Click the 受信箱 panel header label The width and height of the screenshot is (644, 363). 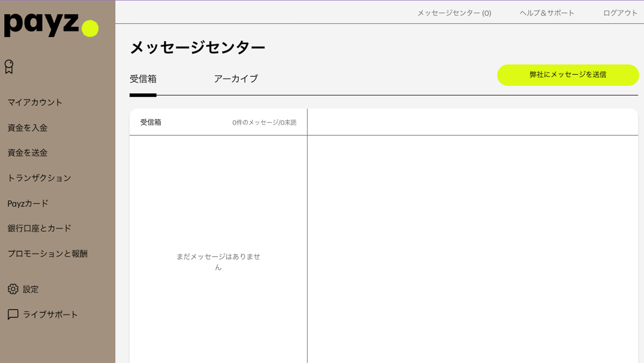point(149,122)
